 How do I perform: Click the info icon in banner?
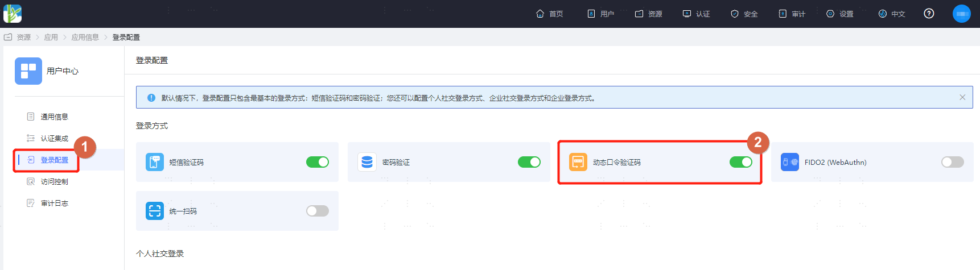click(x=151, y=98)
